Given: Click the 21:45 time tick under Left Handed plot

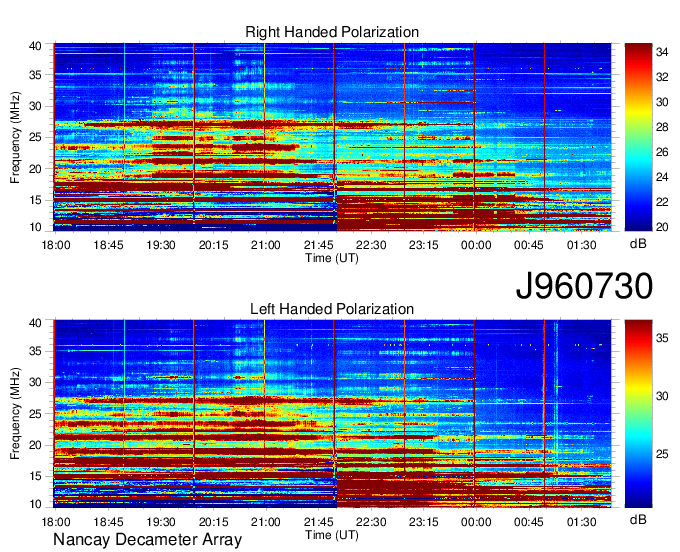Looking at the screenshot, I should (x=319, y=522).
